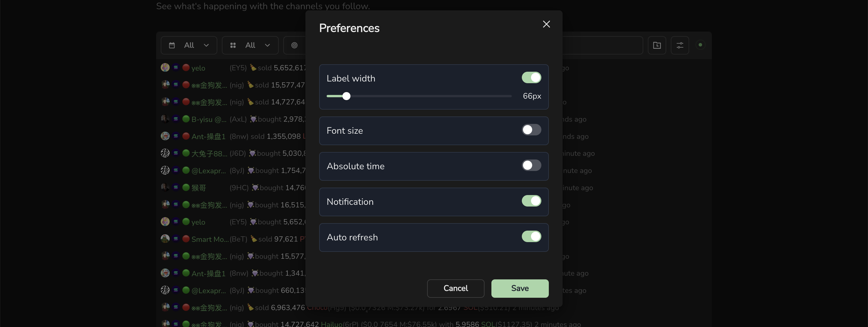This screenshot has width=868, height=327.
Task: Turn off Notification switch
Action: (531, 201)
